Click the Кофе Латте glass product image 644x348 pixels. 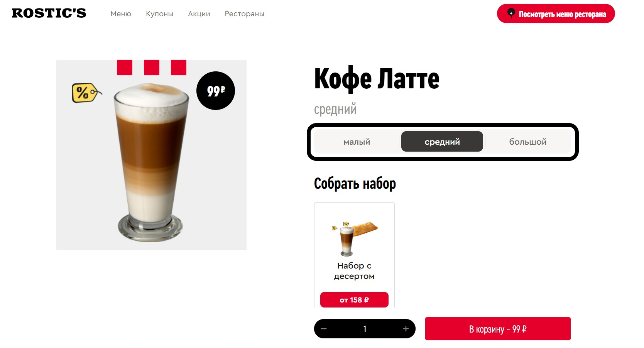tap(151, 162)
